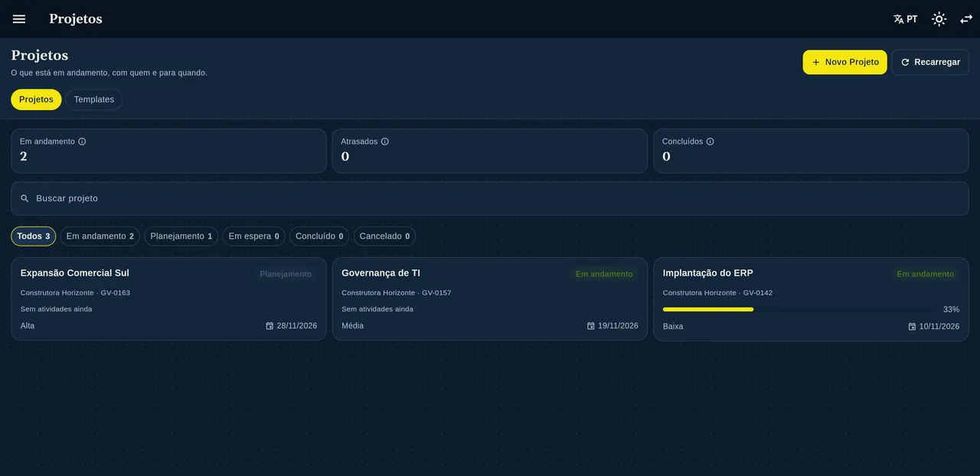Open the hamburger navigation menu

(x=19, y=19)
